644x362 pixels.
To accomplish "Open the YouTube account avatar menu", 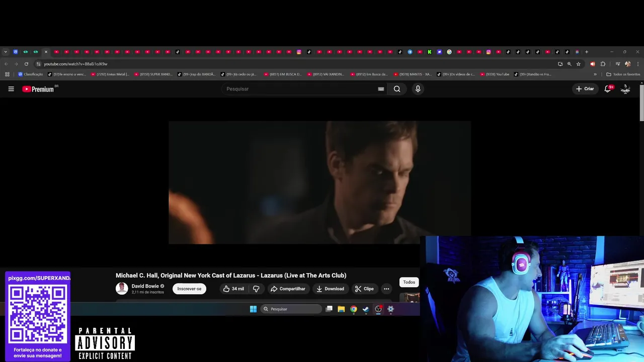I will pyautogui.click(x=625, y=88).
